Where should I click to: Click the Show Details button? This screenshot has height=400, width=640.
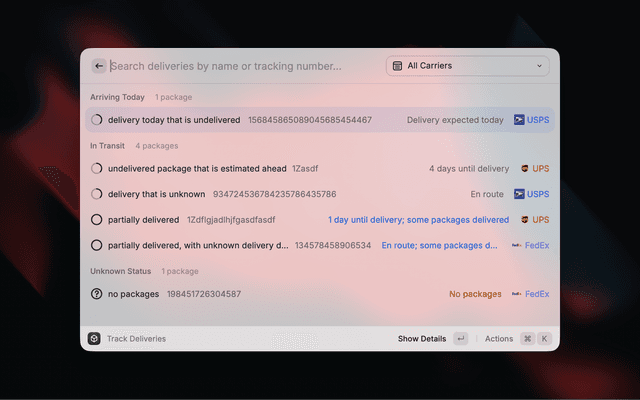click(422, 339)
